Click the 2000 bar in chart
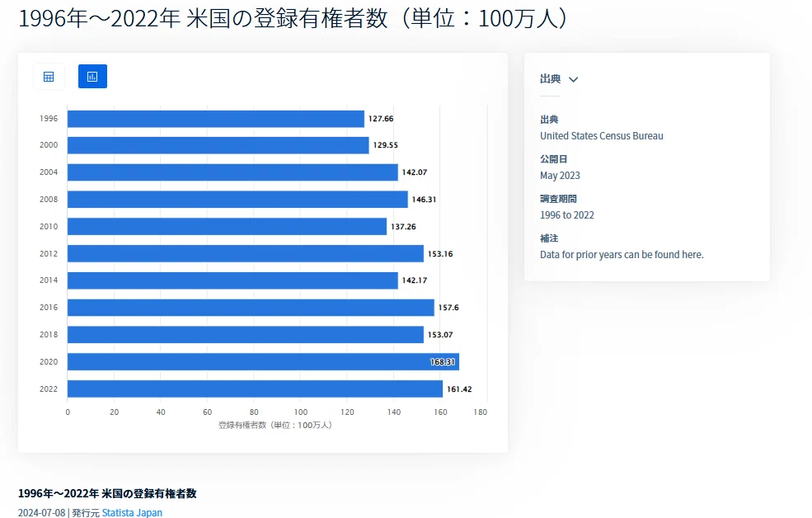This screenshot has height=518, width=812. click(218, 145)
